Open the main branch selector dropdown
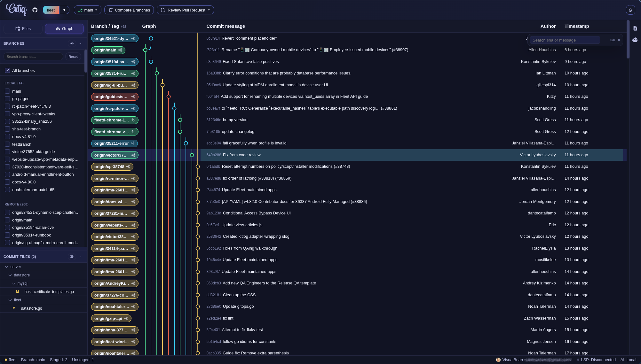This screenshot has width=641, height=364. tap(87, 10)
